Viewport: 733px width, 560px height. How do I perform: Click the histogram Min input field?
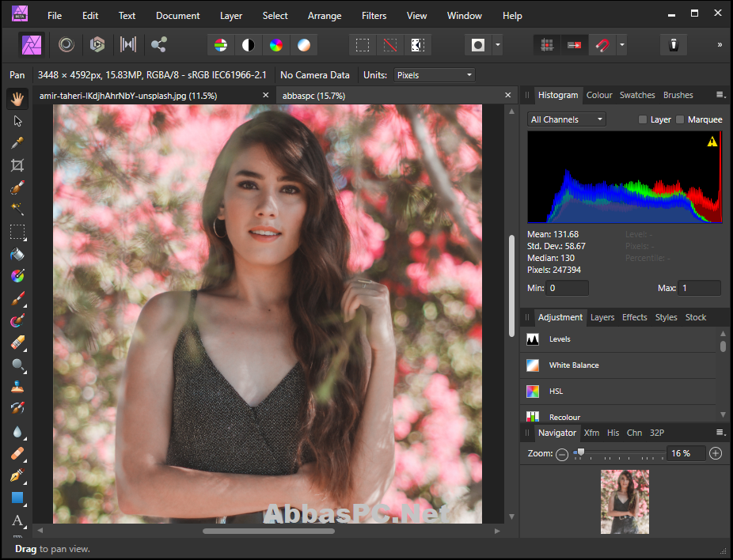pyautogui.click(x=567, y=288)
